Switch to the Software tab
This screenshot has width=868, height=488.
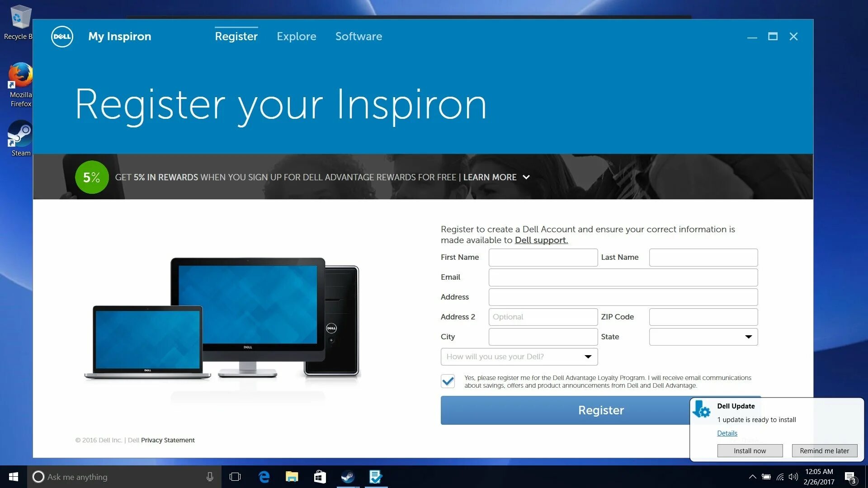(359, 36)
